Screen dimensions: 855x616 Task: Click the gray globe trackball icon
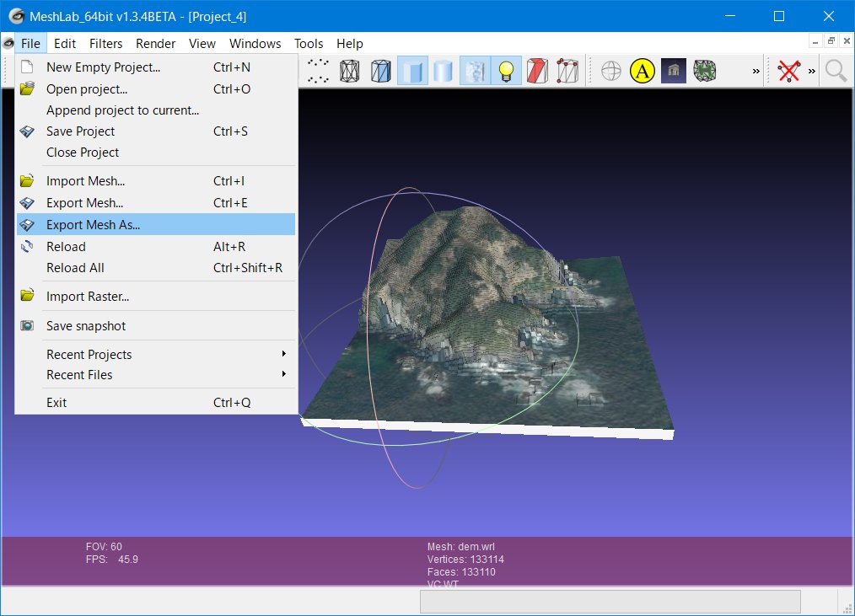tap(610, 71)
